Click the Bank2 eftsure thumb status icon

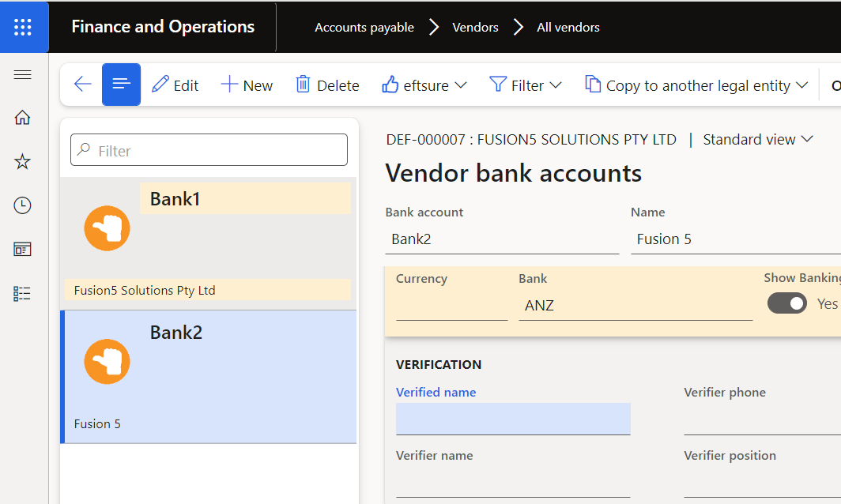click(107, 362)
